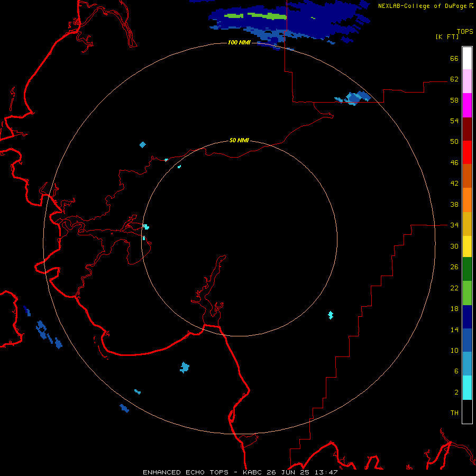Click the 26 legend value
476x476 pixels.
click(454, 267)
